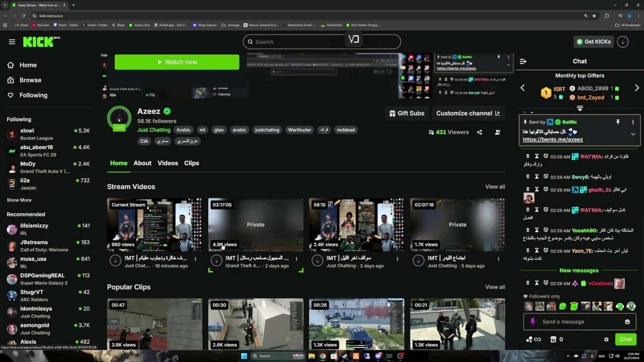Click the Gift Subs button
This screenshot has height=362, width=644.
tap(407, 113)
